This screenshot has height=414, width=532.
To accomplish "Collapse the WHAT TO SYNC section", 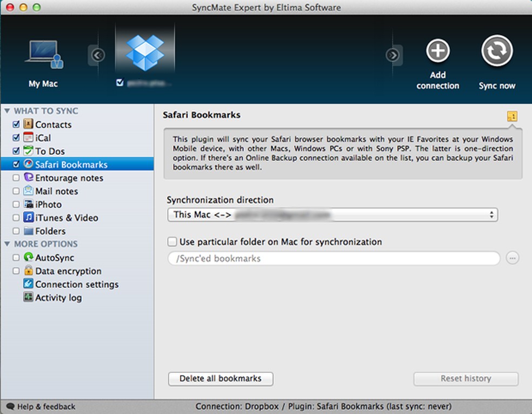I will point(7,111).
